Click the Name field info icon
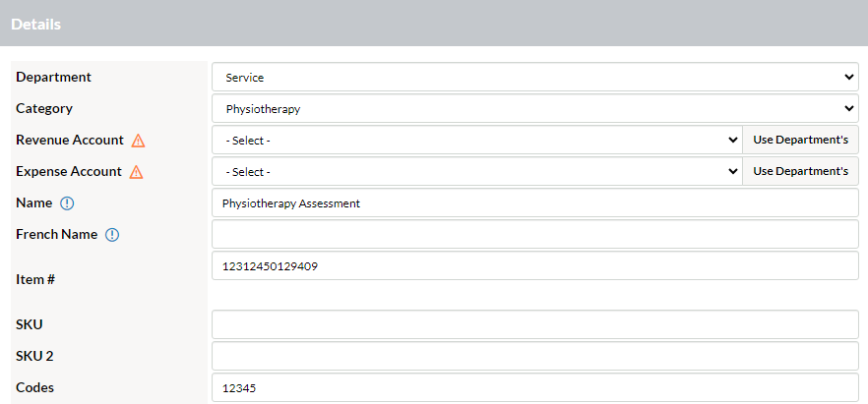The height and width of the screenshot is (404, 868). tap(67, 203)
